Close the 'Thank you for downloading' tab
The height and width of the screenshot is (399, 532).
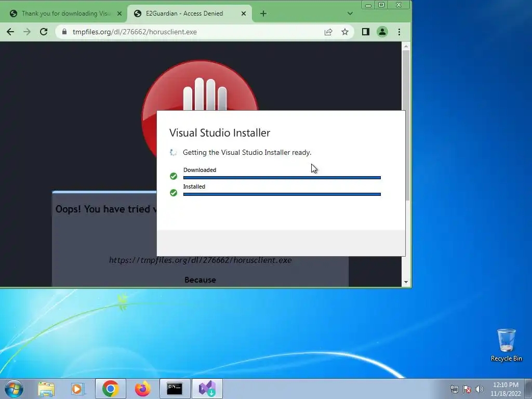pos(119,14)
